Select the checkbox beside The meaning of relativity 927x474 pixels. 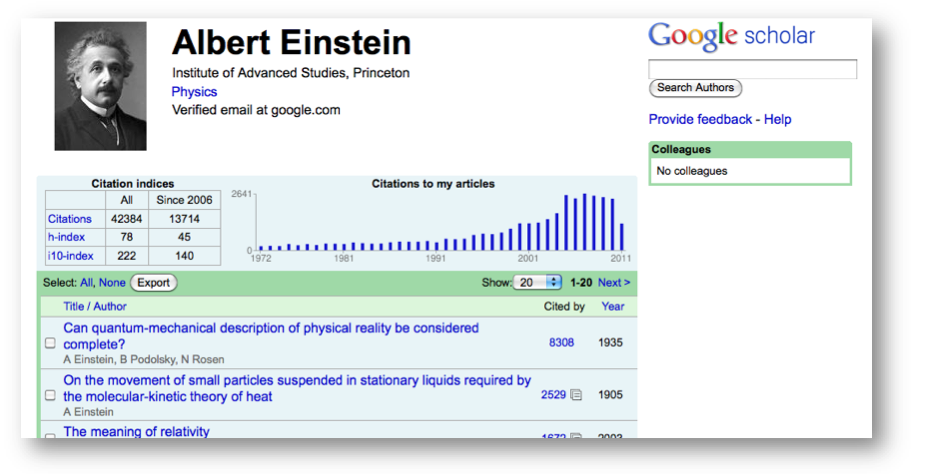pyautogui.click(x=50, y=436)
